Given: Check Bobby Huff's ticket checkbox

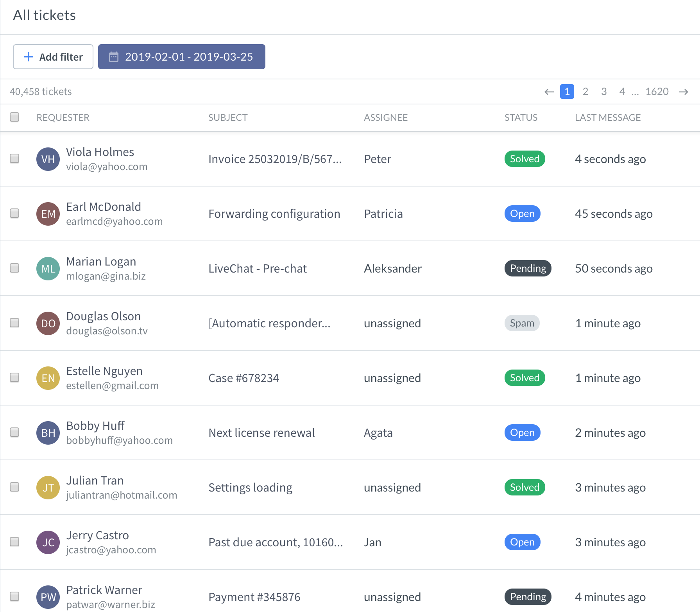Looking at the screenshot, I should point(14,433).
